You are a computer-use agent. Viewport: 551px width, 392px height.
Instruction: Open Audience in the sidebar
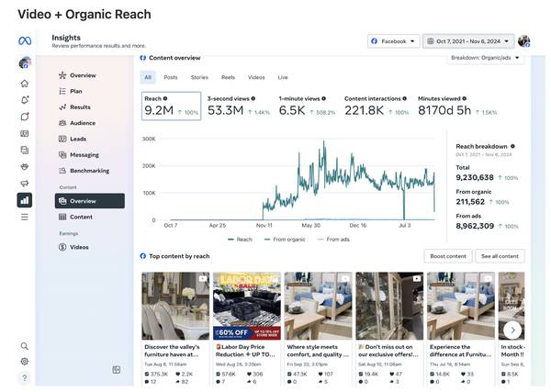tap(90, 123)
